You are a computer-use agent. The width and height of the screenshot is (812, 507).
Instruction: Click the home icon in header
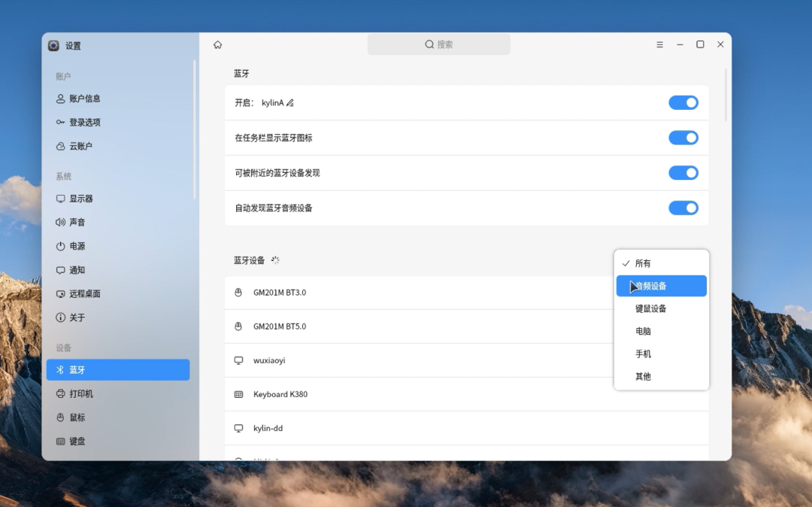click(218, 45)
